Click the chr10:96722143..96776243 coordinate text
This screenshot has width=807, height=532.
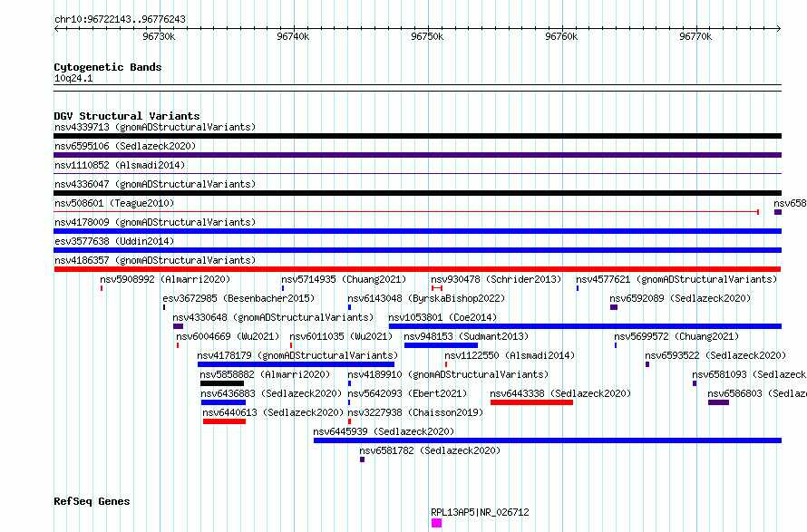tap(120, 20)
